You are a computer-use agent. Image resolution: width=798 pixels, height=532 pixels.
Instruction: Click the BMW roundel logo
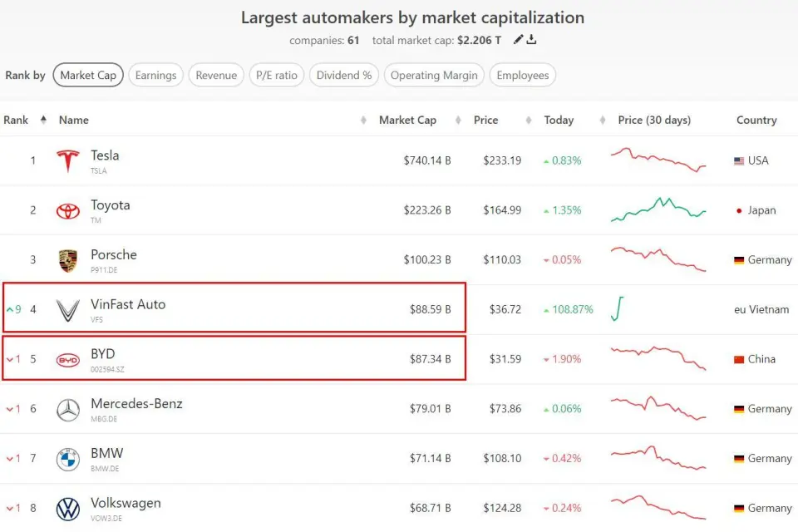[x=67, y=460]
